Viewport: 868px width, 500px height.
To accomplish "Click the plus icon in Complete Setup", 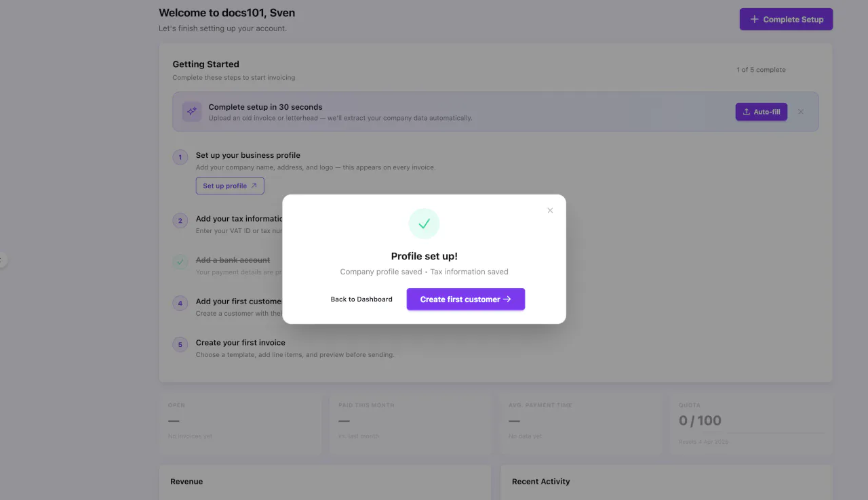I will pos(754,20).
